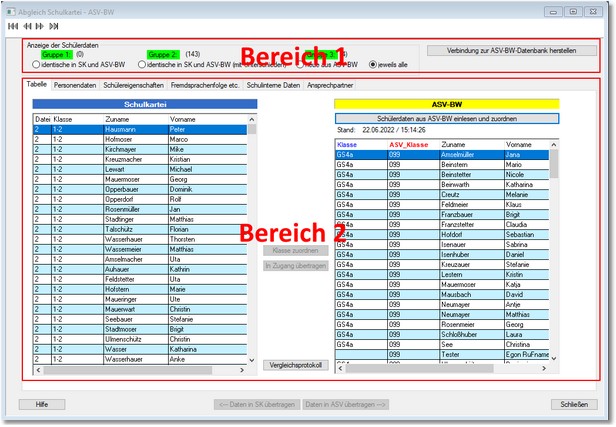Click Schulkartei horizontal scroll left arrow
The width and height of the screenshot is (616, 427).
[38, 370]
